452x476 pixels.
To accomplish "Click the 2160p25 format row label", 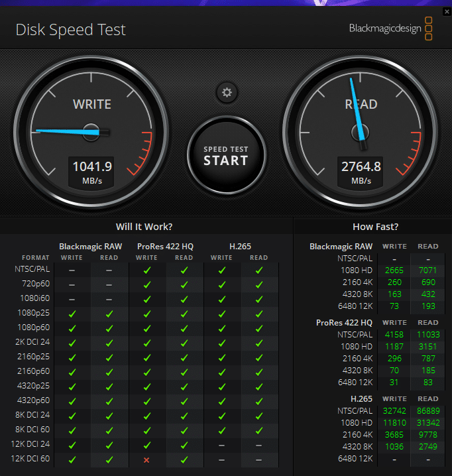I will [x=33, y=357].
